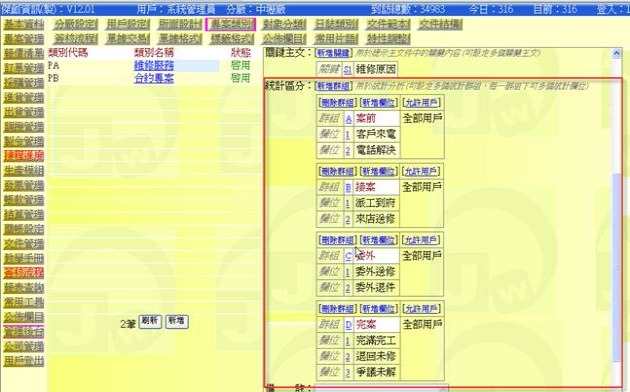Click 新增群組 link next to 統計區分
This screenshot has width=630, height=392.
[x=334, y=86]
